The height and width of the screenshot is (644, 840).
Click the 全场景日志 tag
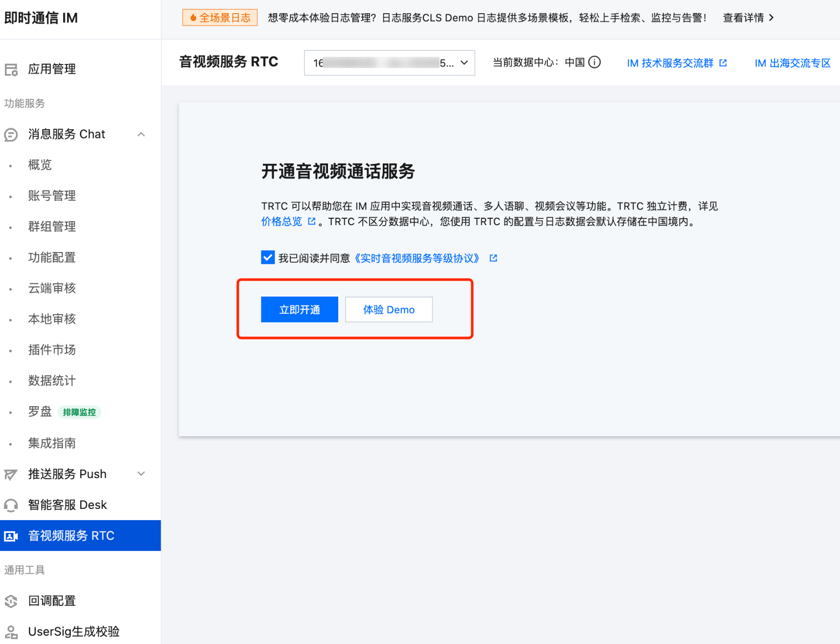[220, 18]
